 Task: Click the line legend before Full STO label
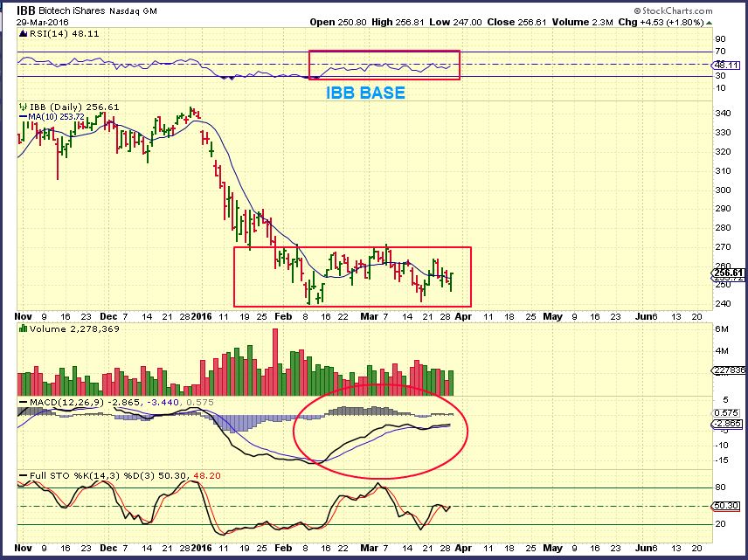click(x=23, y=475)
